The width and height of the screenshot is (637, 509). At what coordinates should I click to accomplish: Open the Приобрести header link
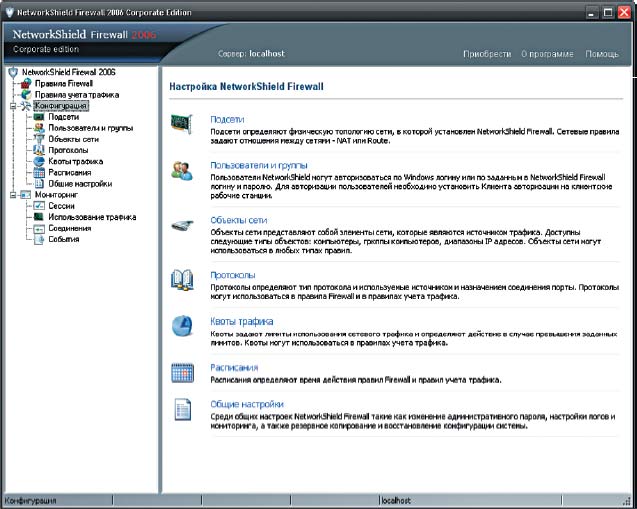487,53
